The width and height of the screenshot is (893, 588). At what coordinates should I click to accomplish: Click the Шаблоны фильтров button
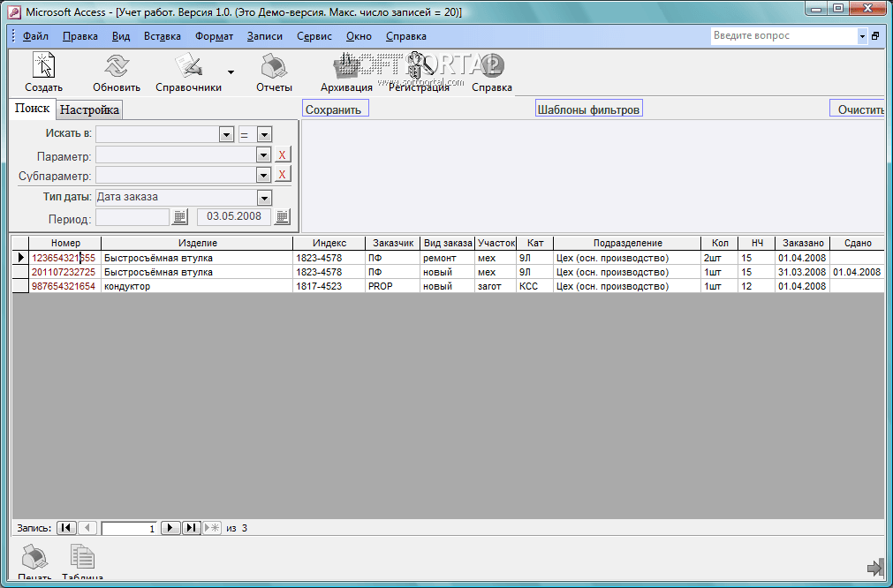588,109
